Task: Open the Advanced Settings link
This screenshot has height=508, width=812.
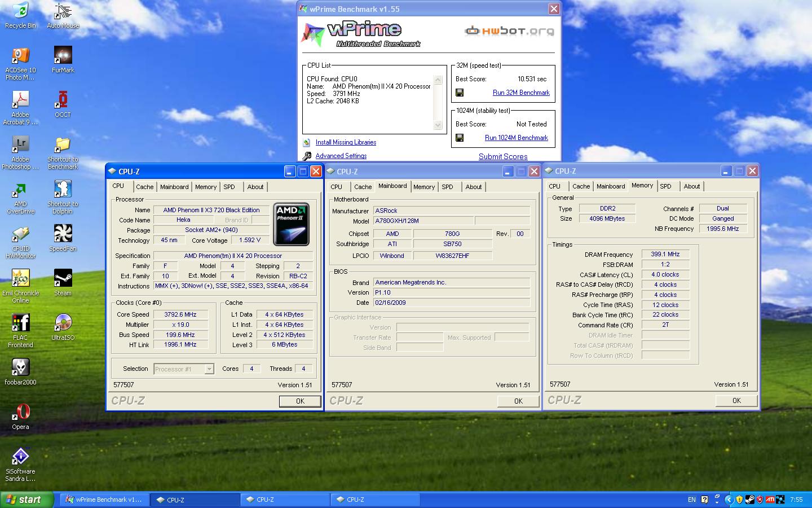Action: click(x=341, y=156)
